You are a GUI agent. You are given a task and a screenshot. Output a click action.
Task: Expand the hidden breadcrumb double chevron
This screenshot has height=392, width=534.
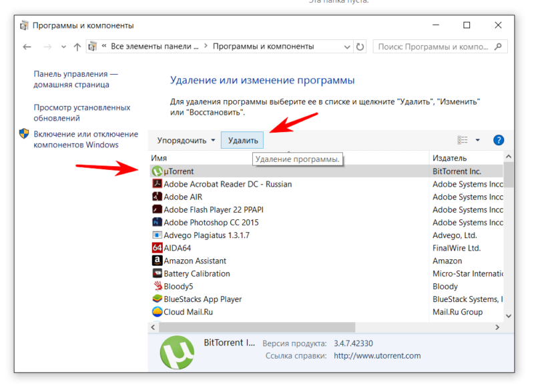(x=104, y=46)
